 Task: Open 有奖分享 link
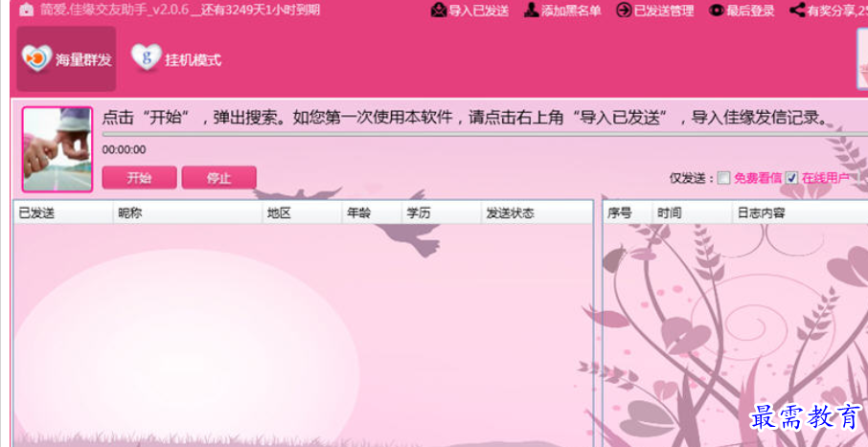(829, 10)
